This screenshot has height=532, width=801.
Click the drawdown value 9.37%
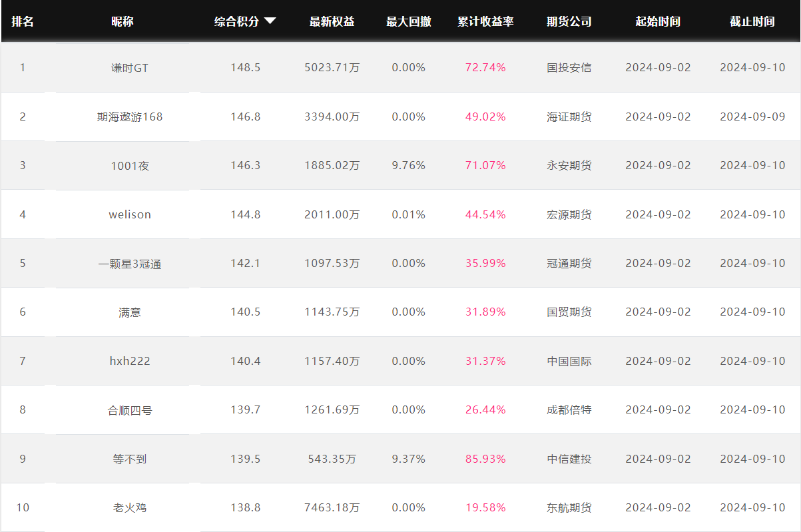409,459
